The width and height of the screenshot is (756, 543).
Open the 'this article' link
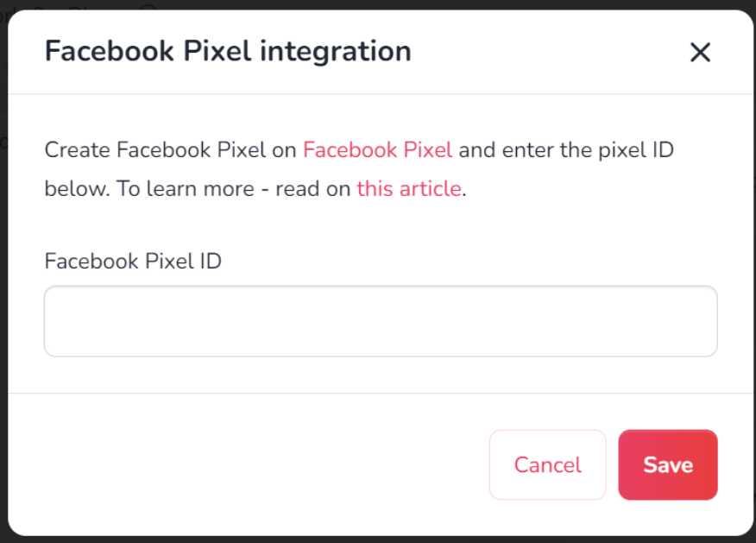(x=409, y=188)
